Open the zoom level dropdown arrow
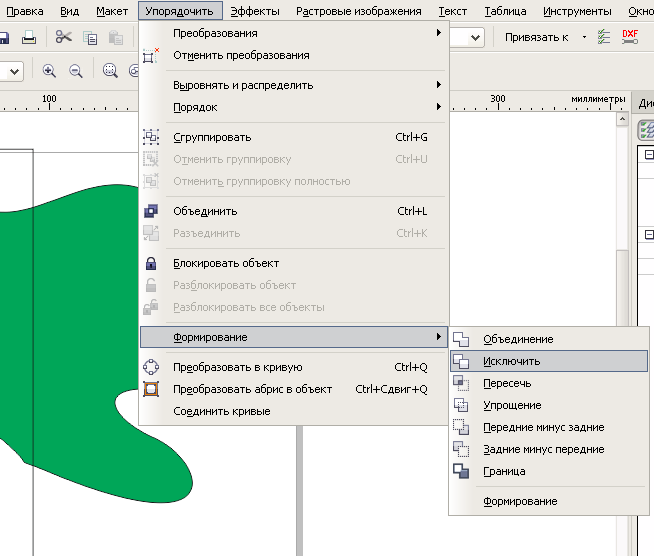 coord(15,71)
